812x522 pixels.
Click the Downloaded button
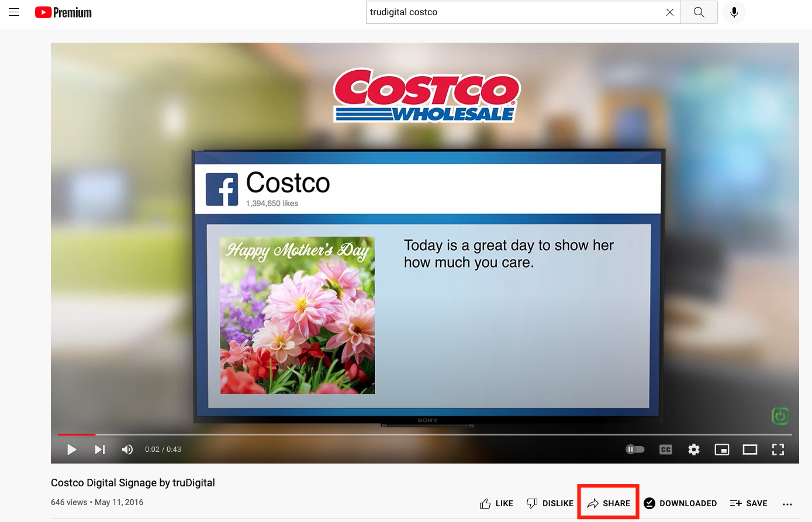[680, 503]
